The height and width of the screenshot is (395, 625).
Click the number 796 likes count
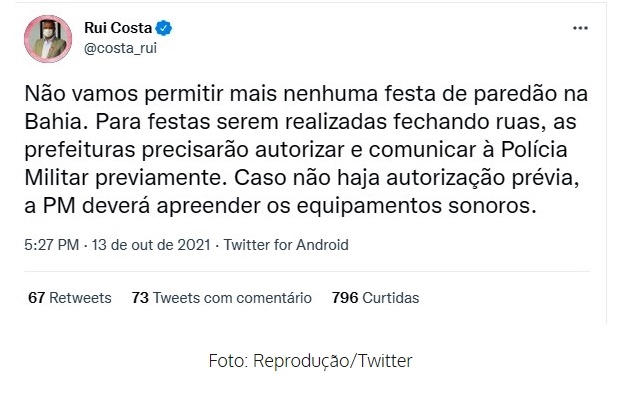pos(345,298)
